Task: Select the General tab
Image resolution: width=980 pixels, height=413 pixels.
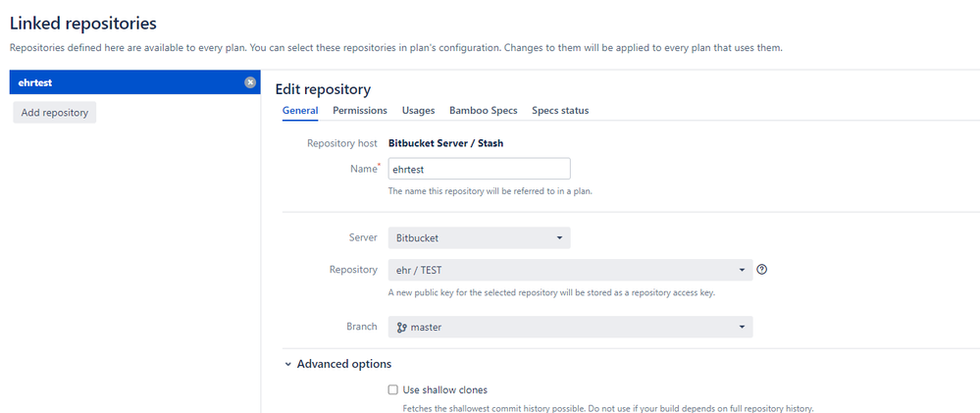Action: (x=300, y=111)
